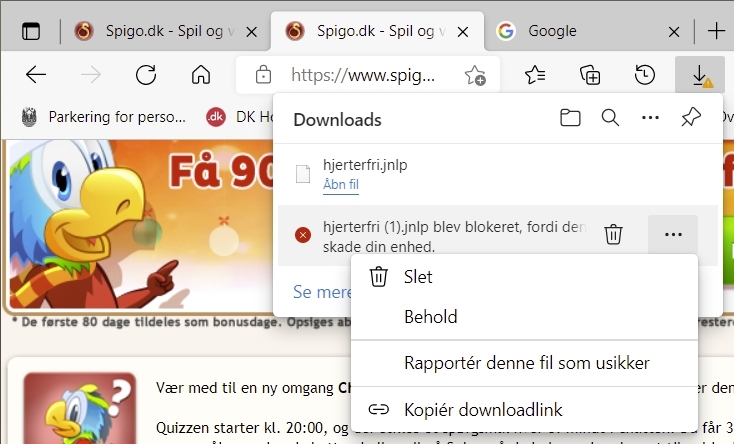The height and width of the screenshot is (444, 734).
Task: Open Favorites star list icon
Action: (535, 75)
